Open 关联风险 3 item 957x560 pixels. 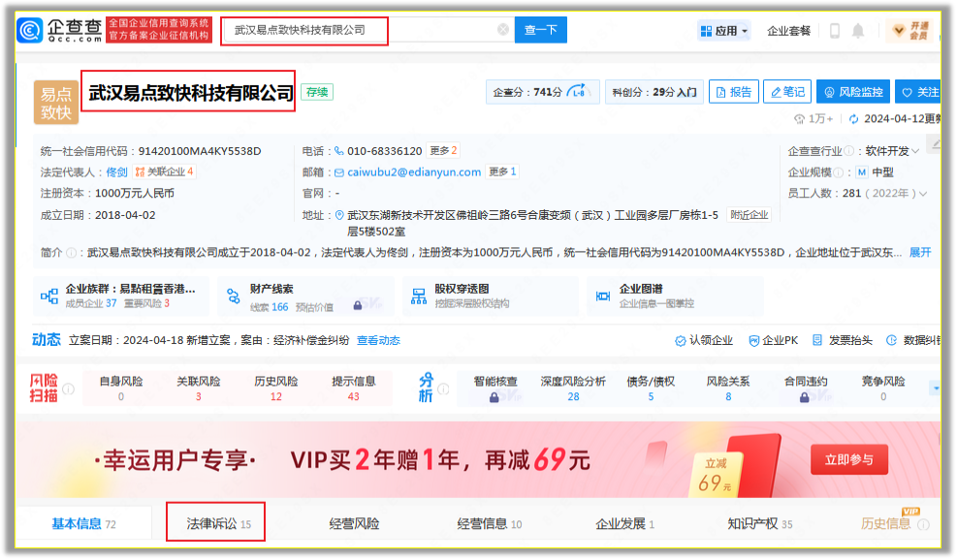coord(199,388)
